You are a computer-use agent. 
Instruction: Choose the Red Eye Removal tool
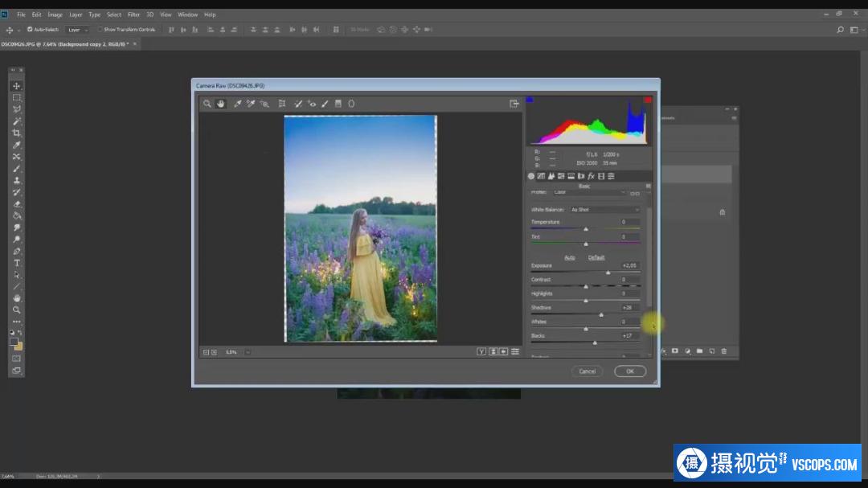tap(312, 104)
